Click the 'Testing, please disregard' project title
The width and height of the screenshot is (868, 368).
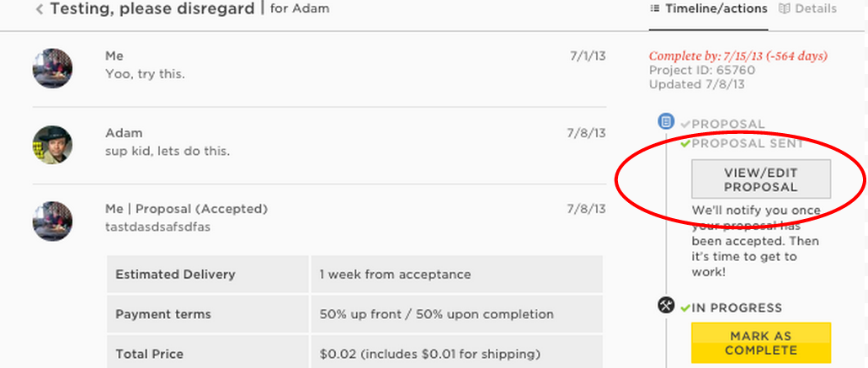point(152,9)
